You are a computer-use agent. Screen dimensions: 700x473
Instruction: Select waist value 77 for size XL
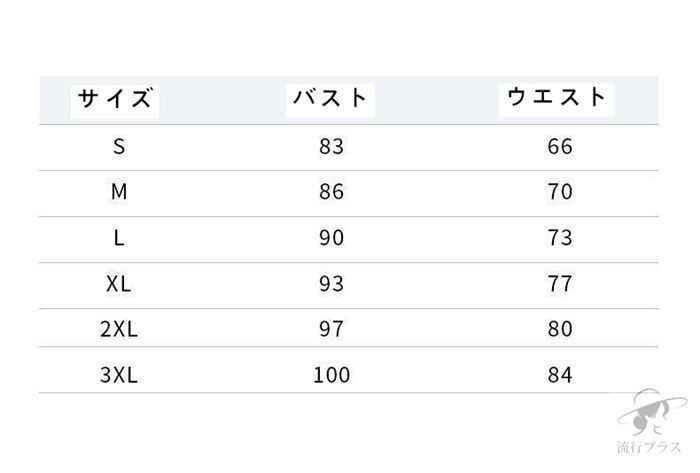tap(560, 284)
